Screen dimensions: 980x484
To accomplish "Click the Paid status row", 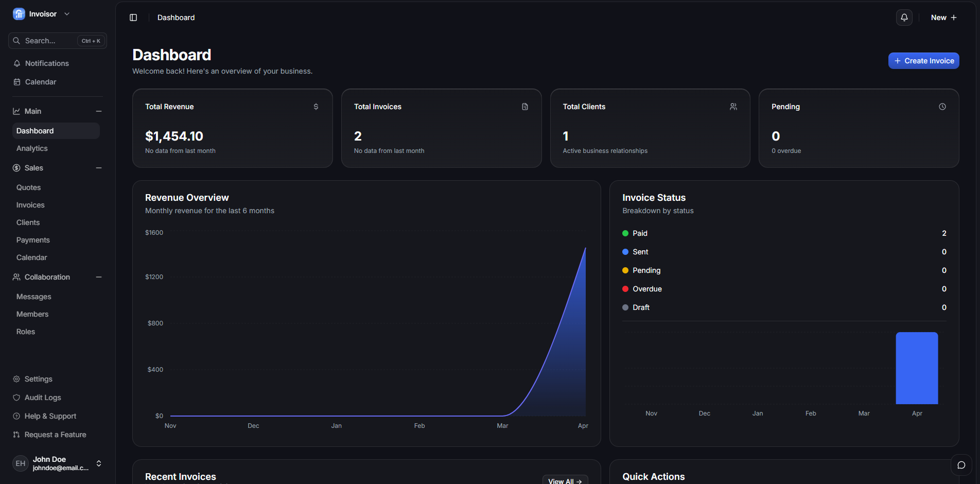I will tap(784, 233).
